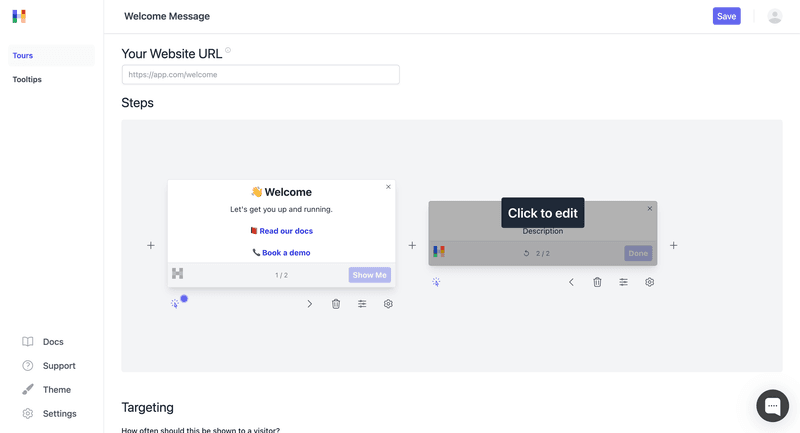The width and height of the screenshot is (800, 433).
Task: Move the first step right with chevron
Action: pyautogui.click(x=310, y=304)
